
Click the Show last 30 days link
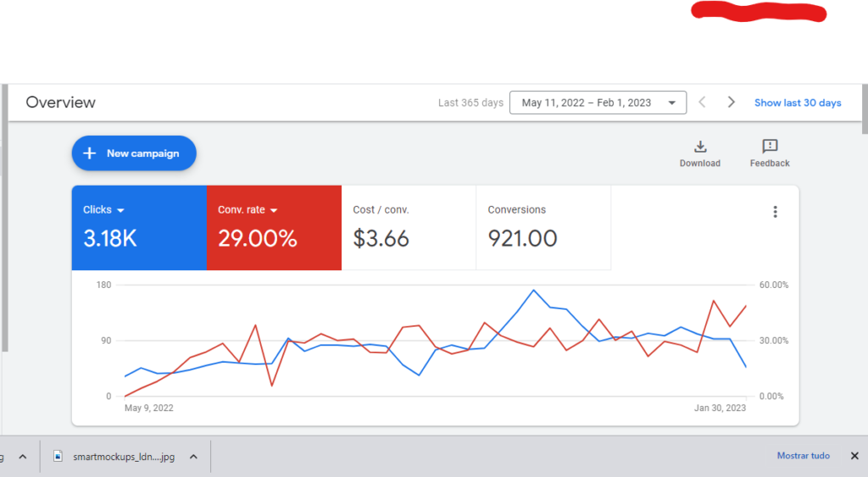[798, 103]
